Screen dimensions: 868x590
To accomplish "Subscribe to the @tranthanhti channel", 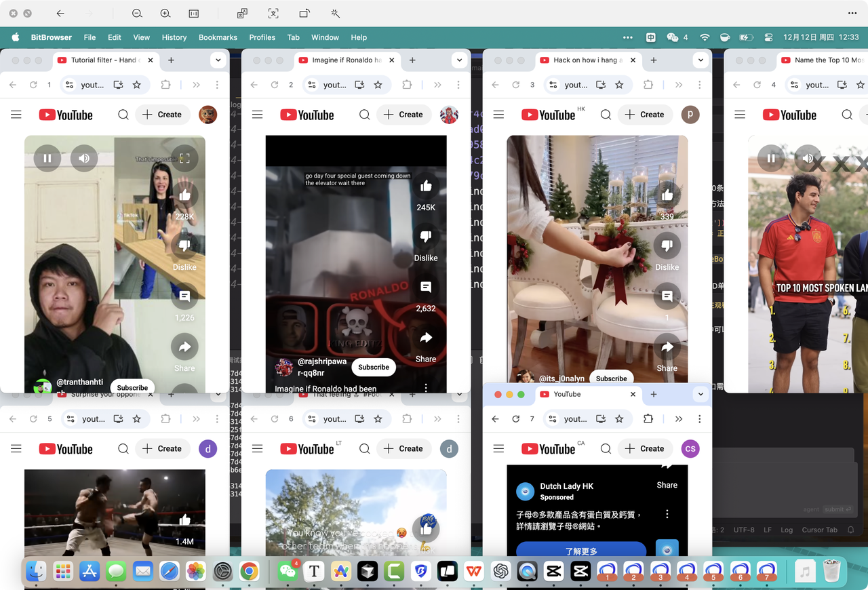I will [132, 387].
